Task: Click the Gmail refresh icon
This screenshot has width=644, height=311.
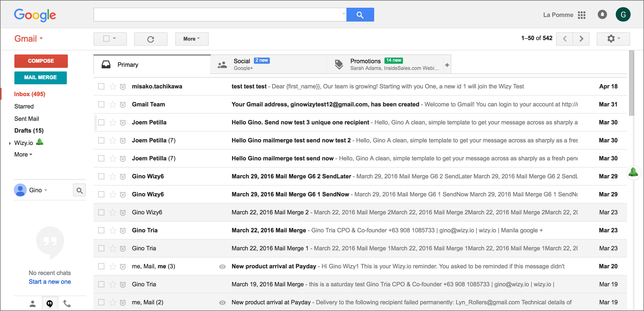Action: click(x=150, y=39)
